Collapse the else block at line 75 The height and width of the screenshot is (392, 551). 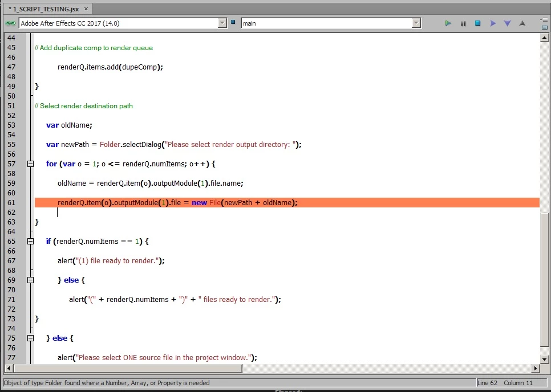pos(31,338)
